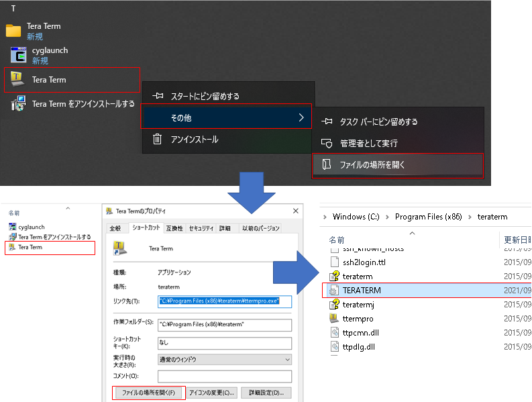Click ファイルの場所を開く in the submenu
The height and width of the screenshot is (402, 532).
[x=398, y=166]
